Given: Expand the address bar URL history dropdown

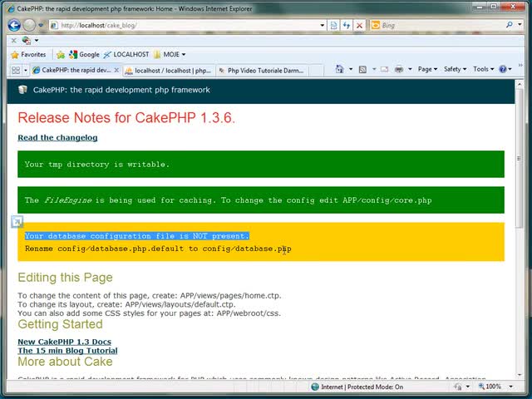Looking at the screenshot, I should click(x=323, y=25).
